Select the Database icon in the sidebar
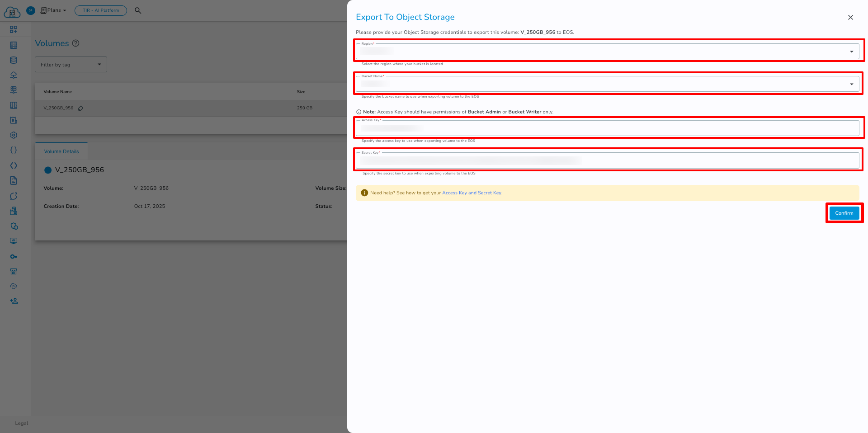868x433 pixels. pos(14,60)
